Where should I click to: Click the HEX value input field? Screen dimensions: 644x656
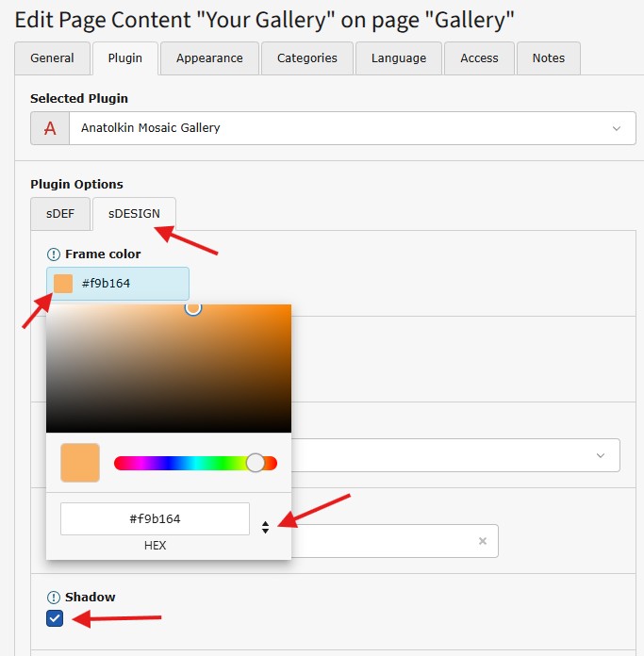point(155,518)
